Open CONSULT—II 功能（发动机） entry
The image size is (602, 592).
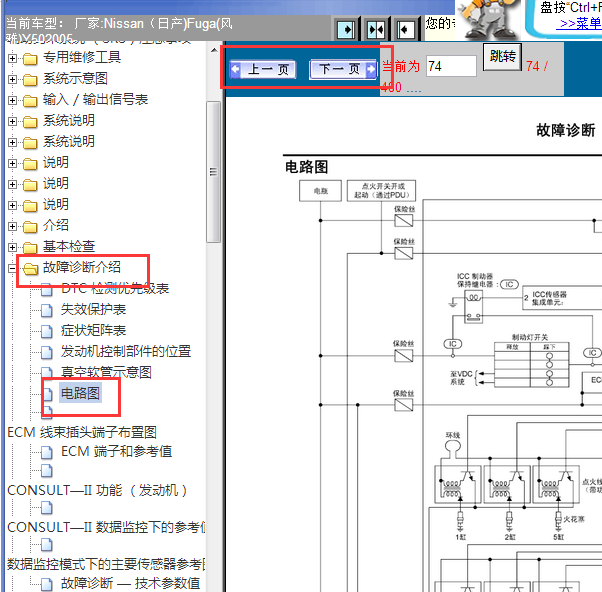pyautogui.click(x=98, y=491)
